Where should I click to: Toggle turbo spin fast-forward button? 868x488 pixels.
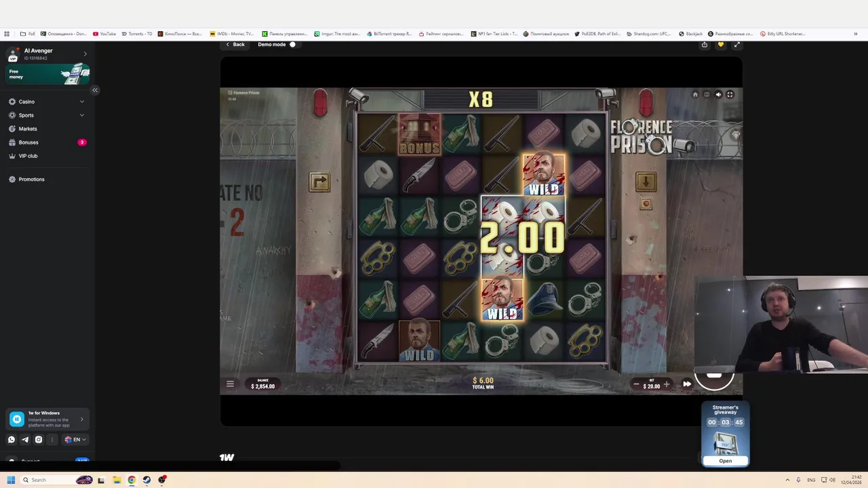click(x=687, y=384)
